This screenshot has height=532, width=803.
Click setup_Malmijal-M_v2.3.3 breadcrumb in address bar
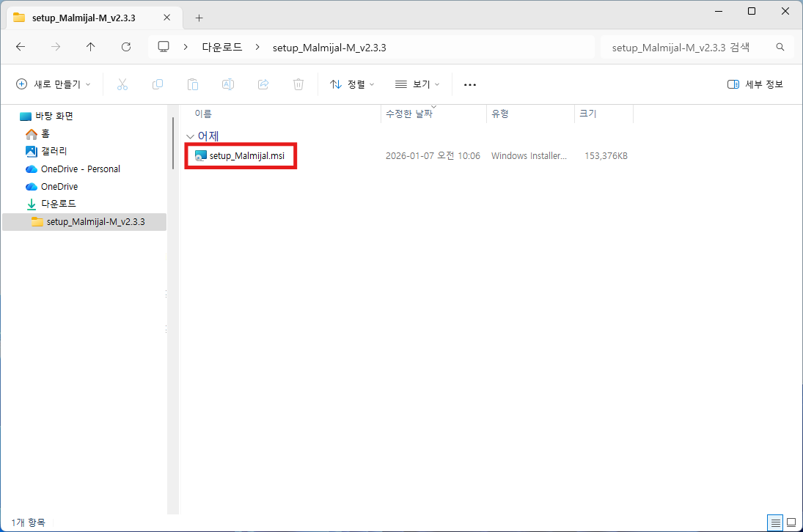pyautogui.click(x=329, y=48)
